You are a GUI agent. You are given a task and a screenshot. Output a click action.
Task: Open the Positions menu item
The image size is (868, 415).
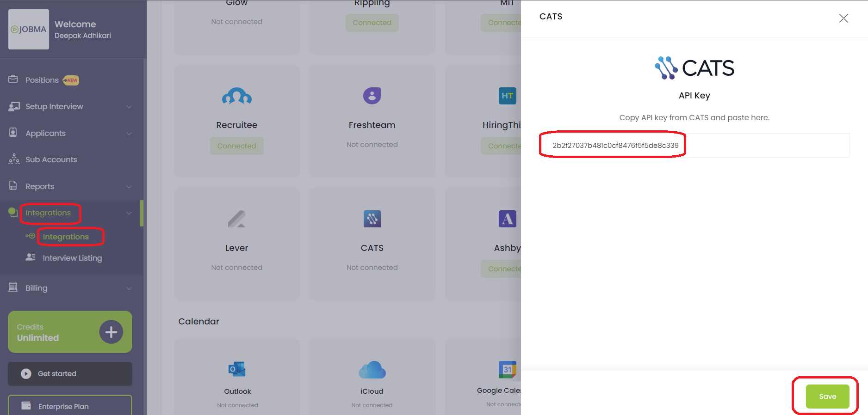42,80
